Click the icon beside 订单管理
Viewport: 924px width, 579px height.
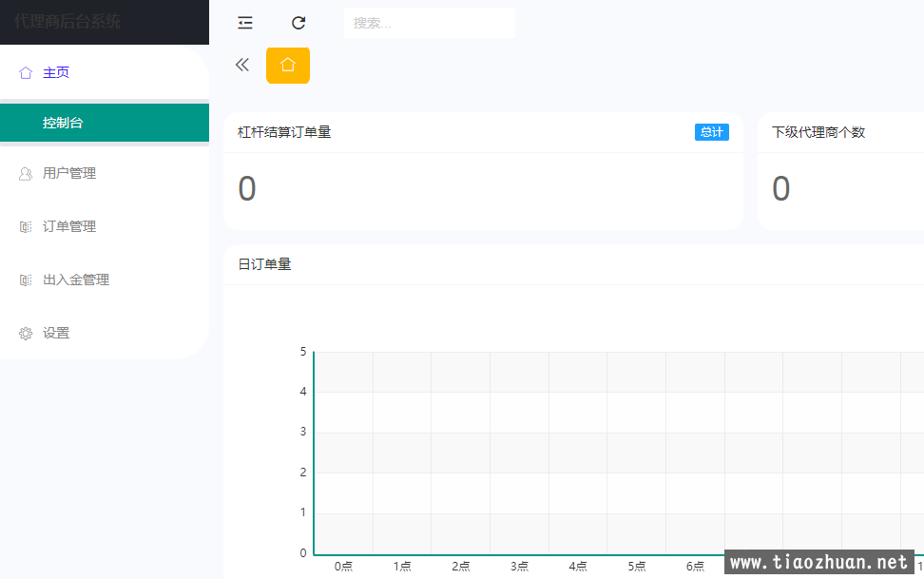(26, 227)
